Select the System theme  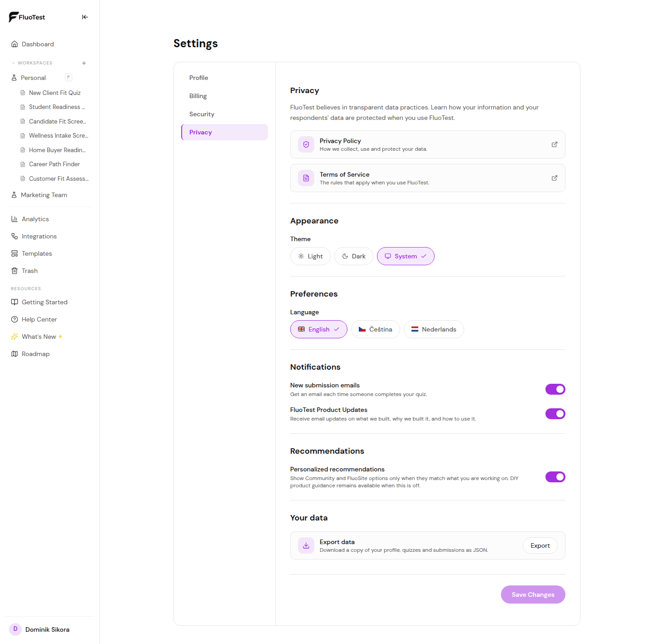(x=406, y=256)
